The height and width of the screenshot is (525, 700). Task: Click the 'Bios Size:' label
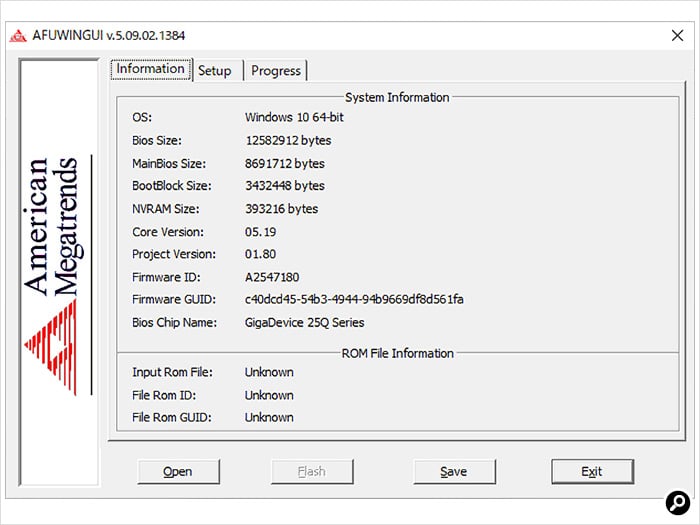[x=157, y=141]
